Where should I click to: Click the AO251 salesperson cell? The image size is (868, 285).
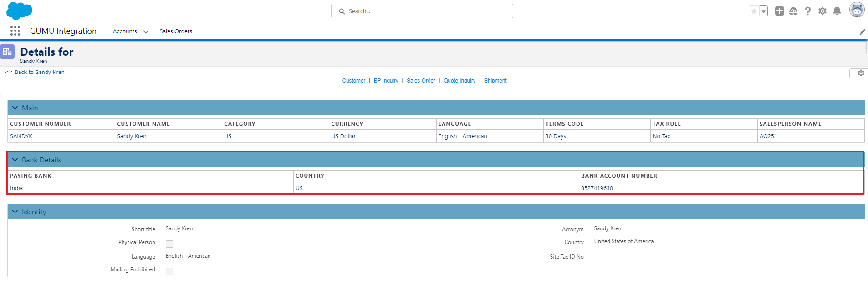pyautogui.click(x=811, y=136)
